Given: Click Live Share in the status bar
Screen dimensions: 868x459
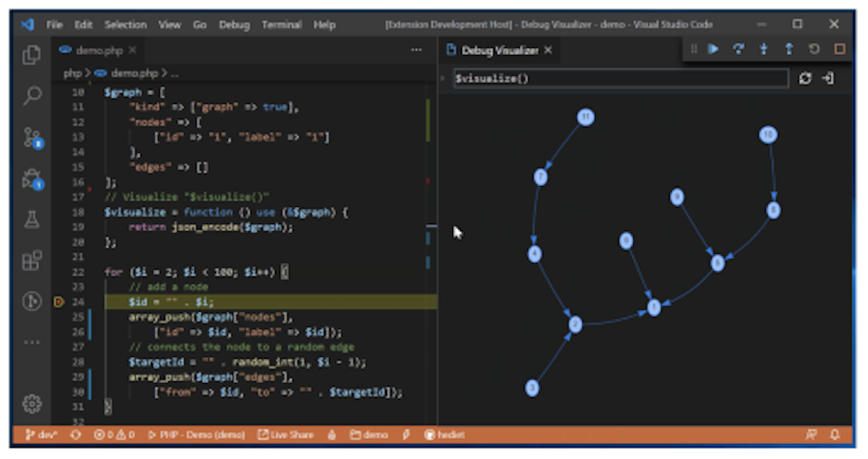Looking at the screenshot, I should (286, 435).
